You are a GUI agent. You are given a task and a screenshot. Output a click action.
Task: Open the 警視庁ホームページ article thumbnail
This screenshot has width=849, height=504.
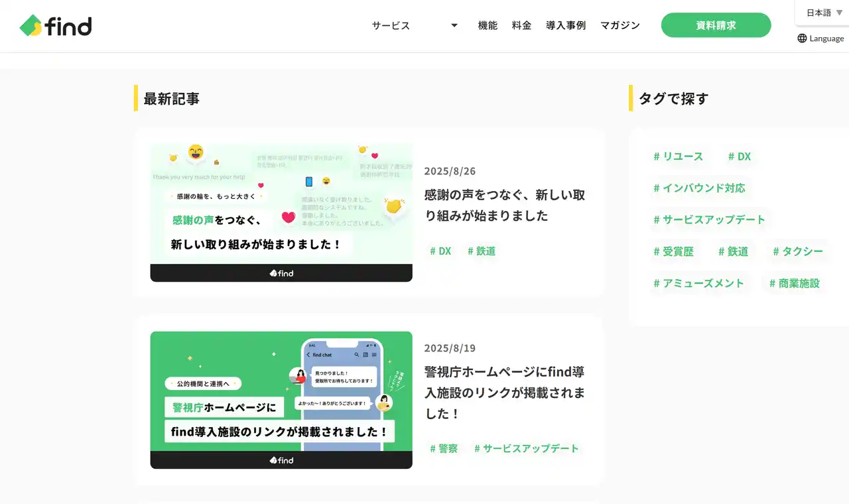tap(281, 400)
